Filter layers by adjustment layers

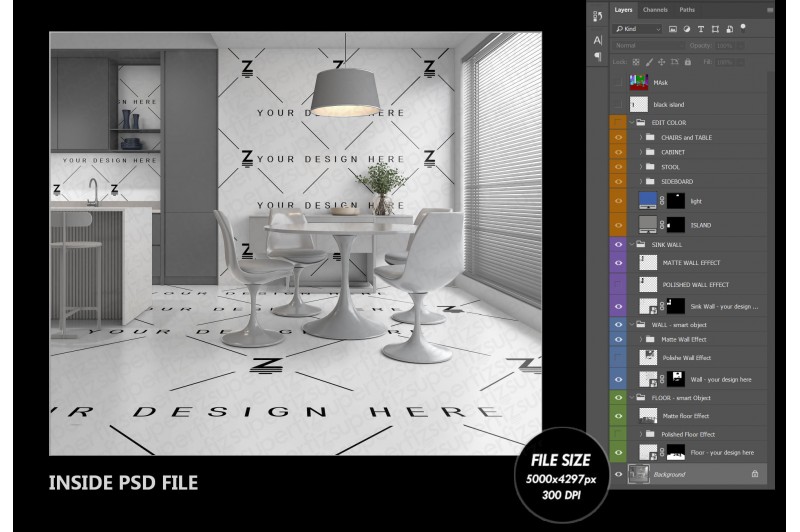point(687,29)
